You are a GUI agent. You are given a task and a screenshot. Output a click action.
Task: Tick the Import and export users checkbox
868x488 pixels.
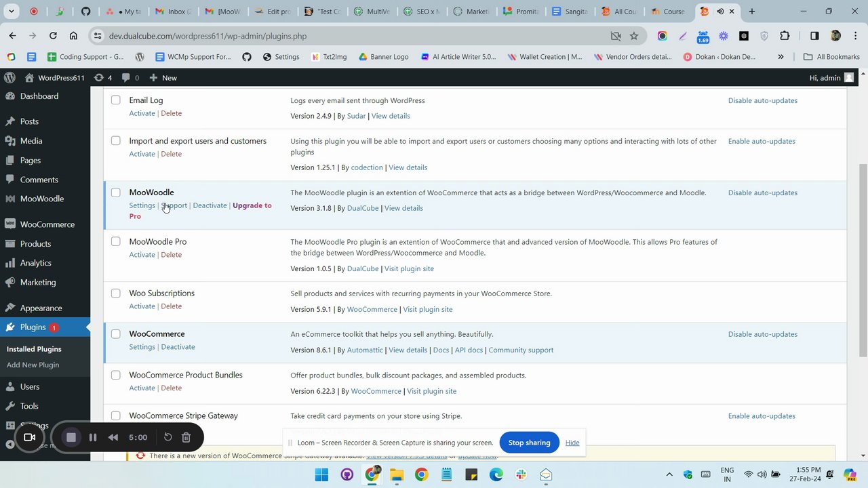click(x=116, y=141)
